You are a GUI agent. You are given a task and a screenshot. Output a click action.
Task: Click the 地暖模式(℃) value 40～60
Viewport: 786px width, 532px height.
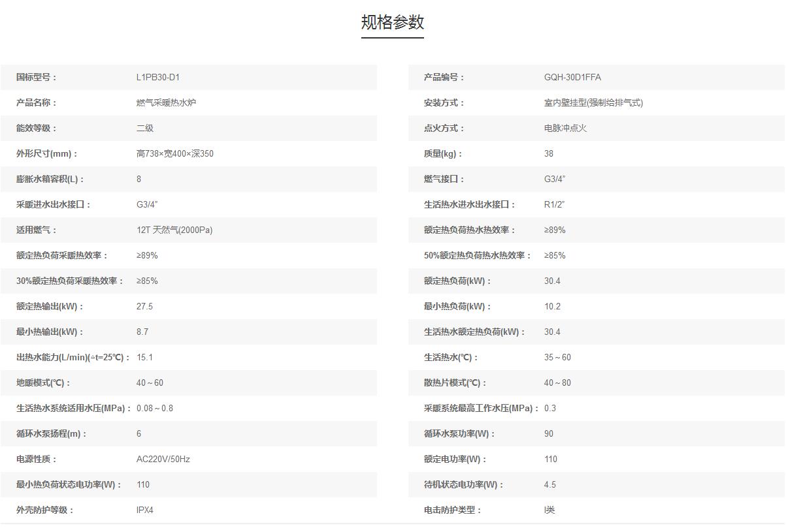[x=150, y=383]
